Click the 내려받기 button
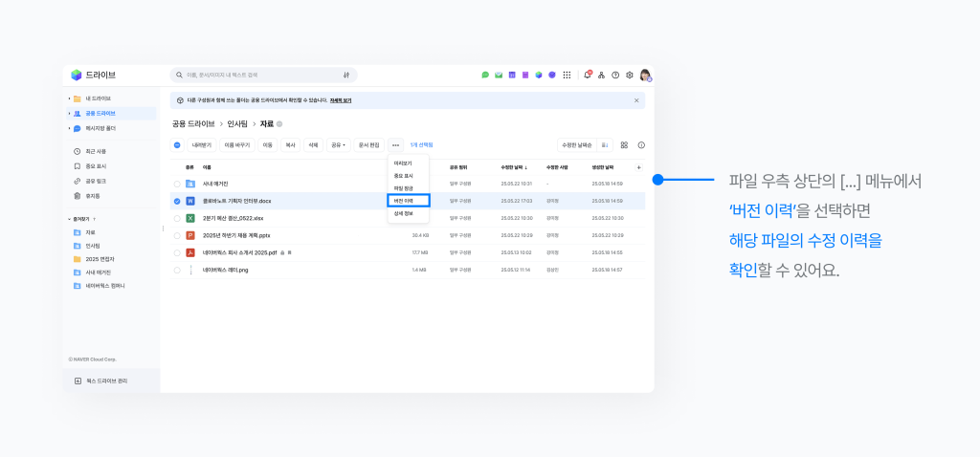The width and height of the screenshot is (980, 457). tap(201, 145)
